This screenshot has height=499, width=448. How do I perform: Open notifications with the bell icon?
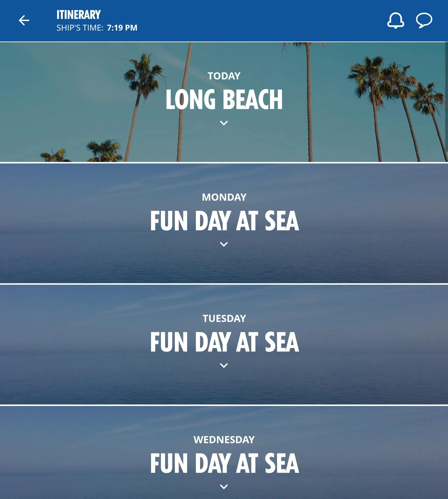(396, 20)
